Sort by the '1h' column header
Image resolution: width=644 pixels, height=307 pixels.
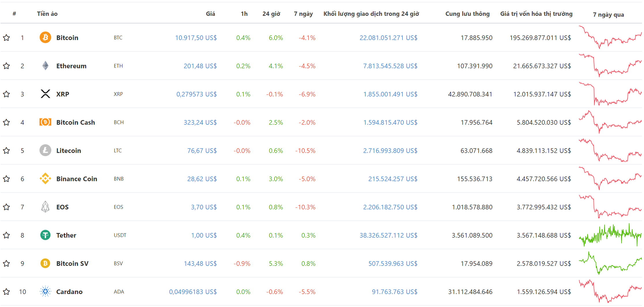pyautogui.click(x=244, y=14)
